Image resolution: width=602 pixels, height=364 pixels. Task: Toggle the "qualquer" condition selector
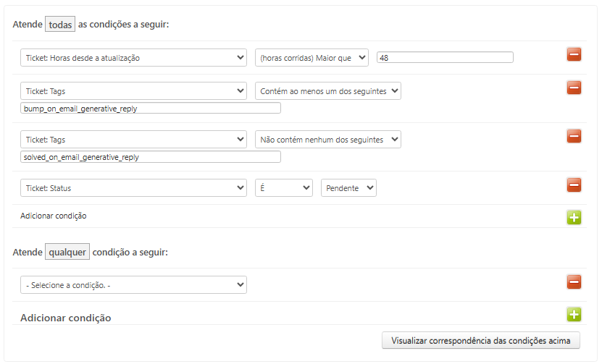click(67, 252)
